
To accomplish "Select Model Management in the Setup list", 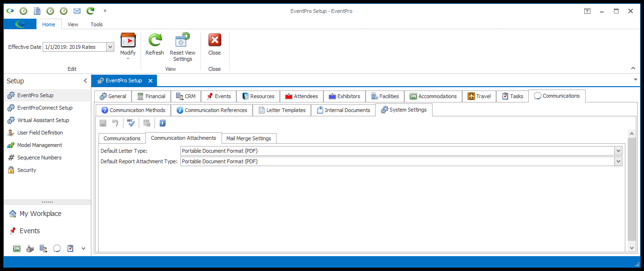I will coord(47,145).
